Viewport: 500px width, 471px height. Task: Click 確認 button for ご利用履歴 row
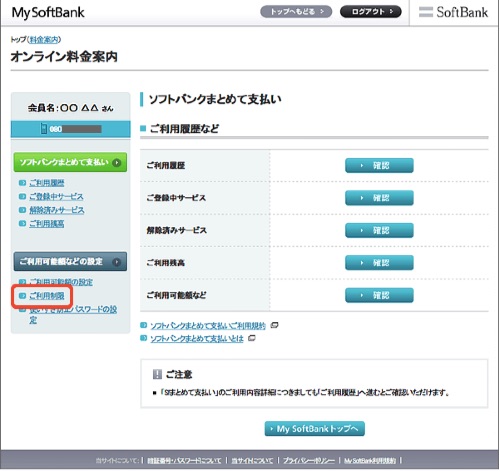point(379,165)
